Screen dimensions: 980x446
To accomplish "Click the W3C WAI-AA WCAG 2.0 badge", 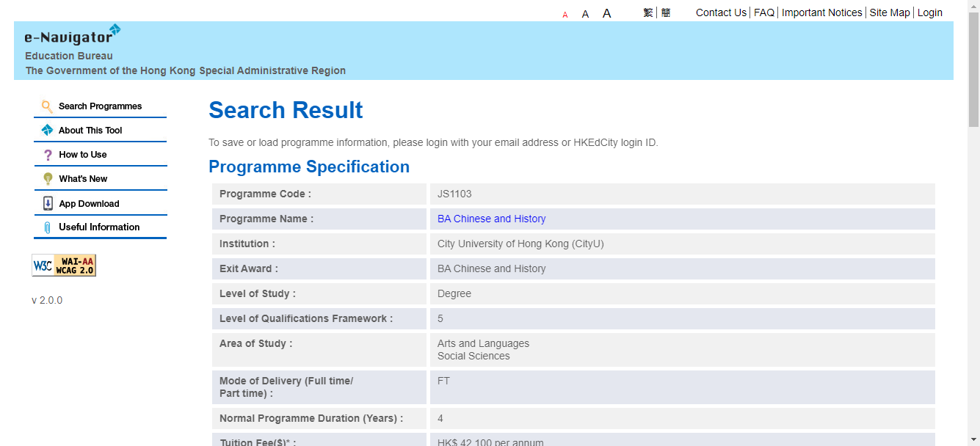I will [x=64, y=266].
